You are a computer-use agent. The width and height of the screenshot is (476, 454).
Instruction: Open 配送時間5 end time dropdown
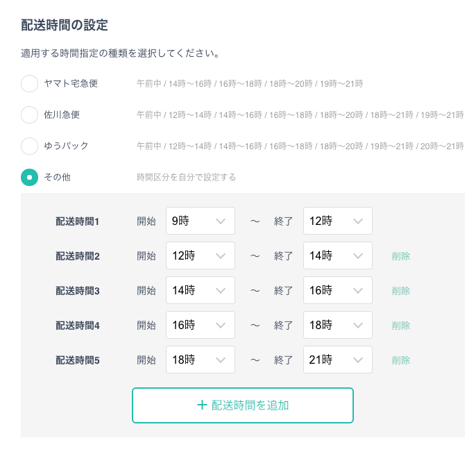tap(337, 360)
